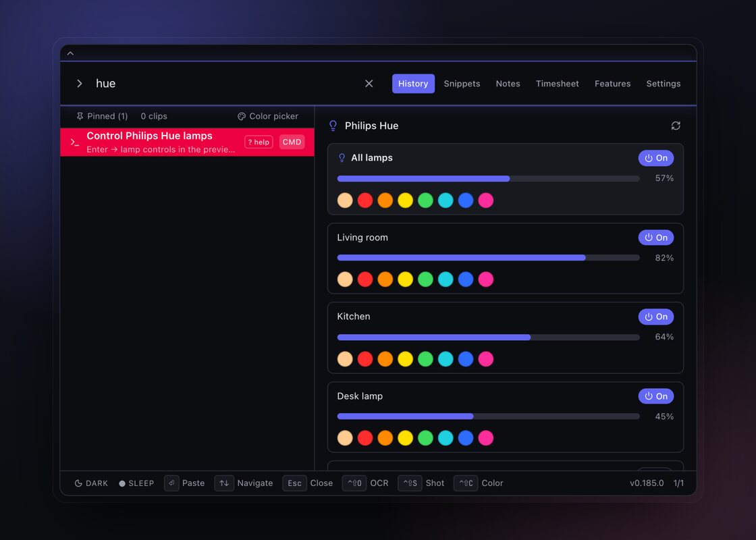Set Kitchen to cyan
The image size is (756, 540).
point(446,358)
